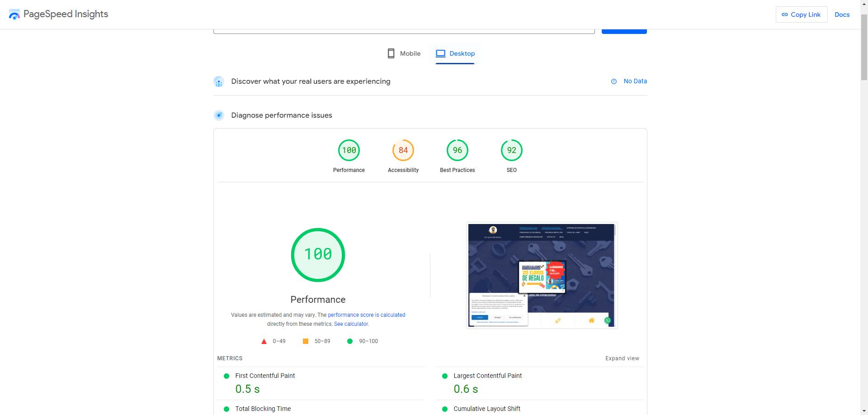Select the Desktop tab
This screenshot has width=868, height=415.
point(455,53)
